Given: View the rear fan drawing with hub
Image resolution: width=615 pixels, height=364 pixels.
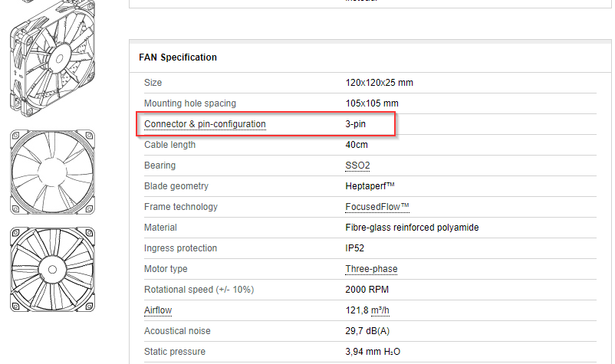Looking at the screenshot, I should click(x=53, y=269).
